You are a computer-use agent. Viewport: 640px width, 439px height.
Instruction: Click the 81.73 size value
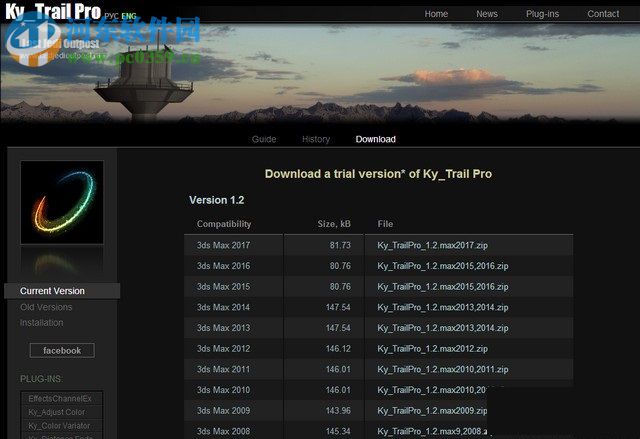coord(340,245)
